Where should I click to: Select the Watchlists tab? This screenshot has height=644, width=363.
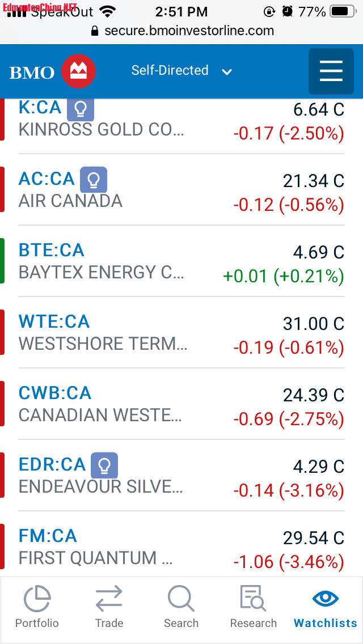point(326,607)
